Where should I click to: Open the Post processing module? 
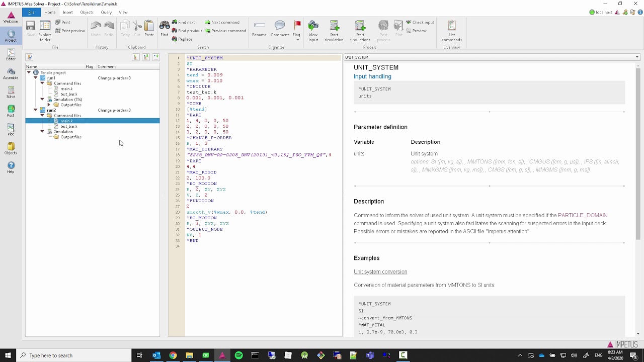(x=11, y=111)
